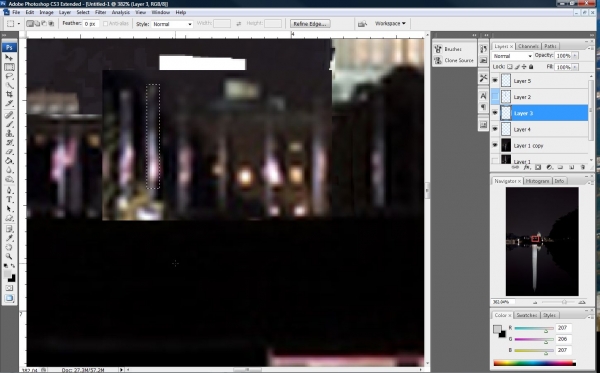
Task: Select the Zoom tool in toolbox
Action: [9, 256]
